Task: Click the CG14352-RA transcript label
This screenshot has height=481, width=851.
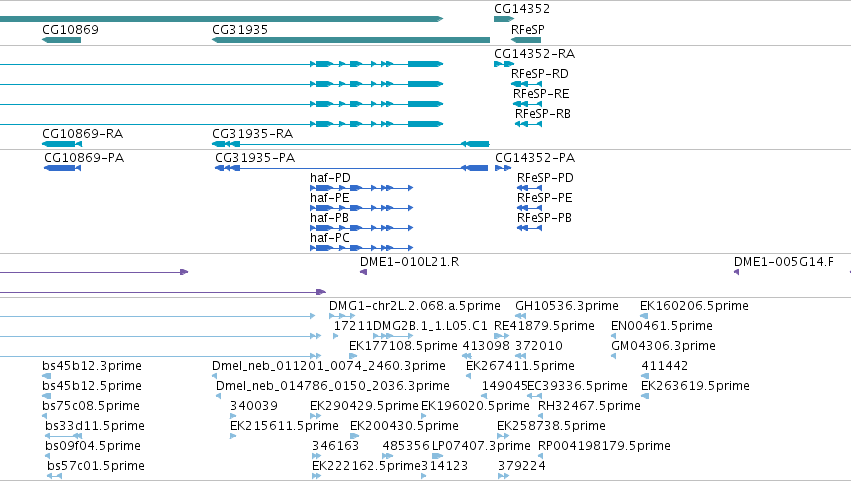Action: tap(535, 54)
